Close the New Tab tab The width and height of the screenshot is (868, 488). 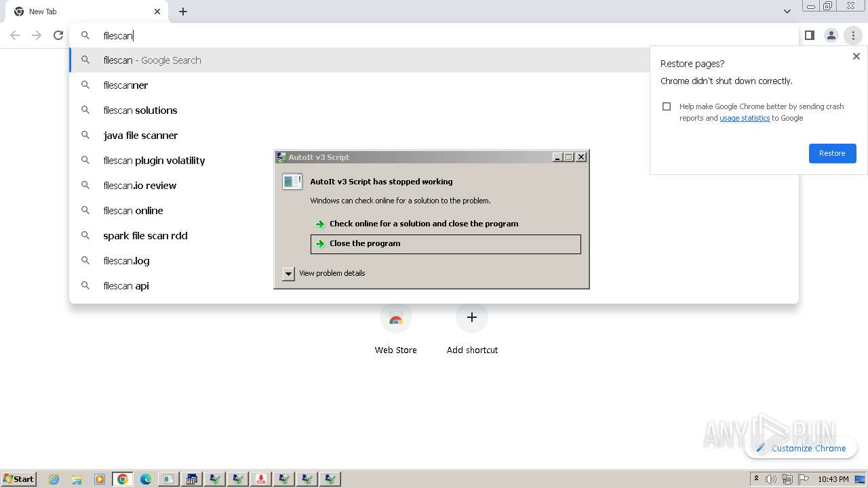(157, 12)
